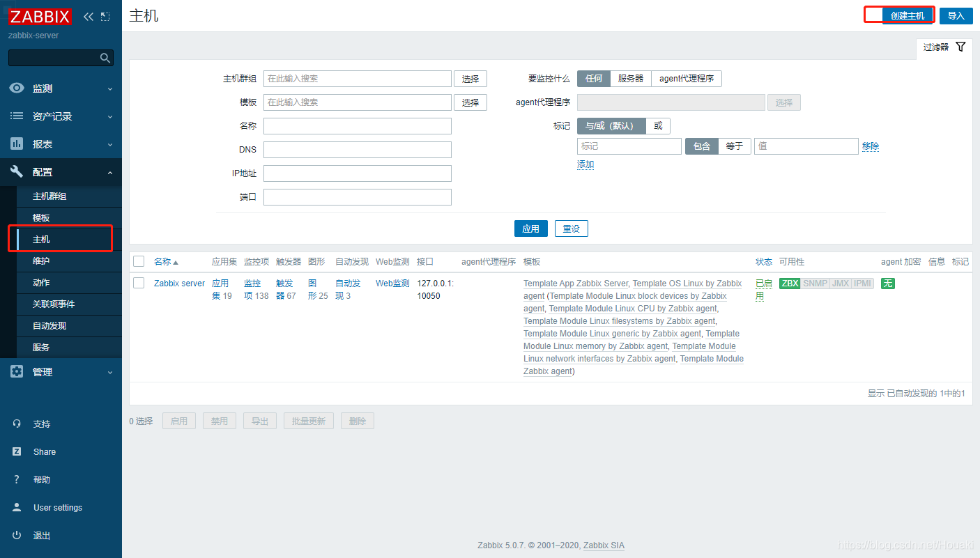Select 包含 tag operator

[702, 146]
